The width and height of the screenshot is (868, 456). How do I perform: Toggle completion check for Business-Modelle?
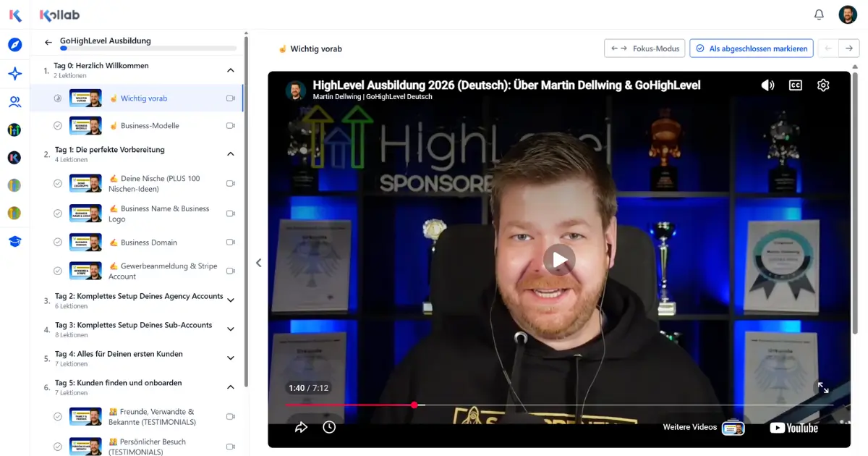pyautogui.click(x=58, y=126)
